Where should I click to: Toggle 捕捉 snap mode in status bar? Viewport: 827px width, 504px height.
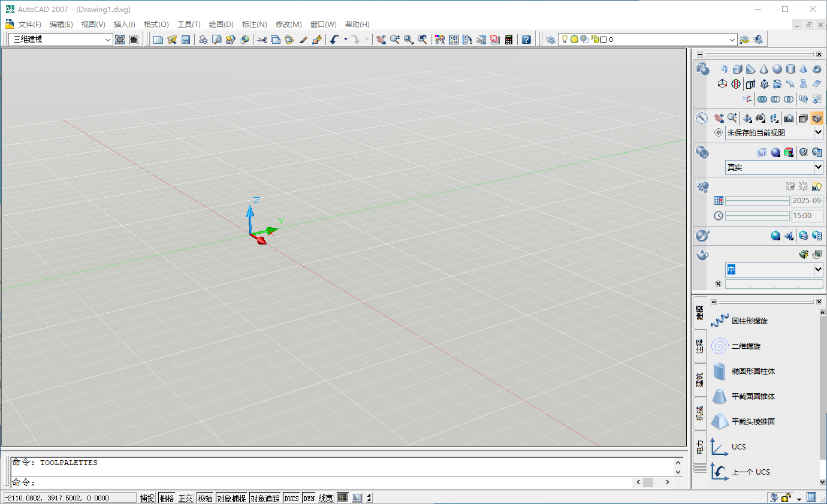coord(147,498)
